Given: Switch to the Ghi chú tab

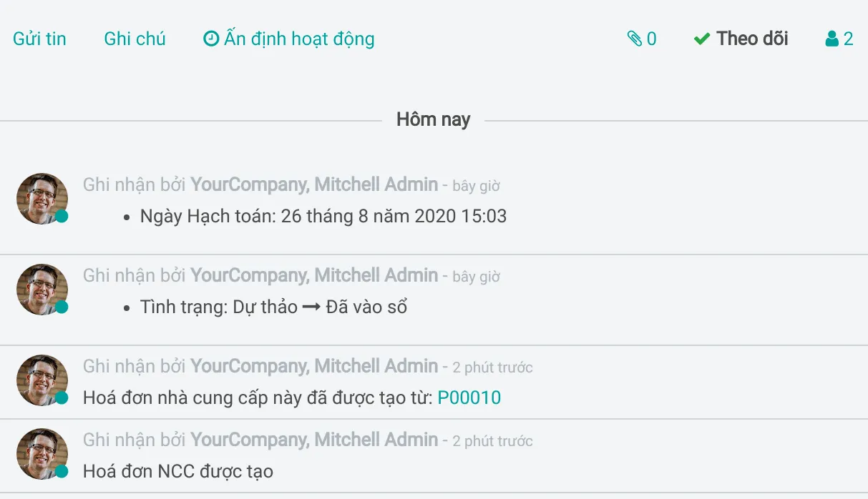Looking at the screenshot, I should coord(135,39).
